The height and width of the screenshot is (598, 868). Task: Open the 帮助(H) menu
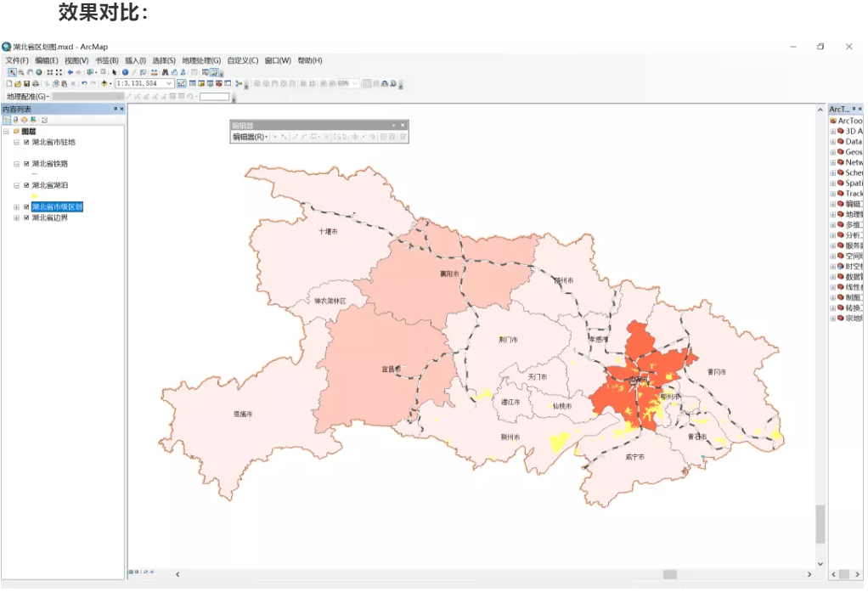[310, 61]
